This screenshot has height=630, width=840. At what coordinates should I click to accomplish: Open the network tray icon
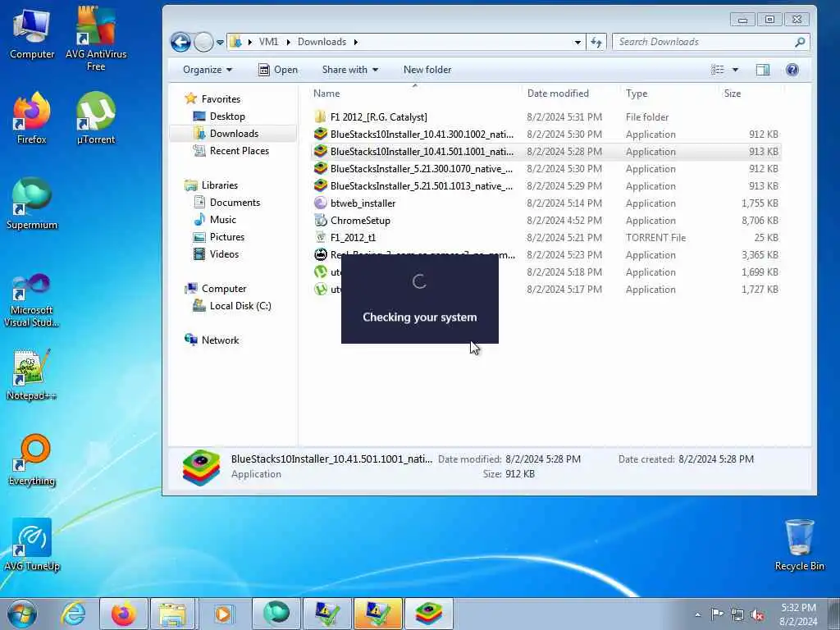pos(737,614)
